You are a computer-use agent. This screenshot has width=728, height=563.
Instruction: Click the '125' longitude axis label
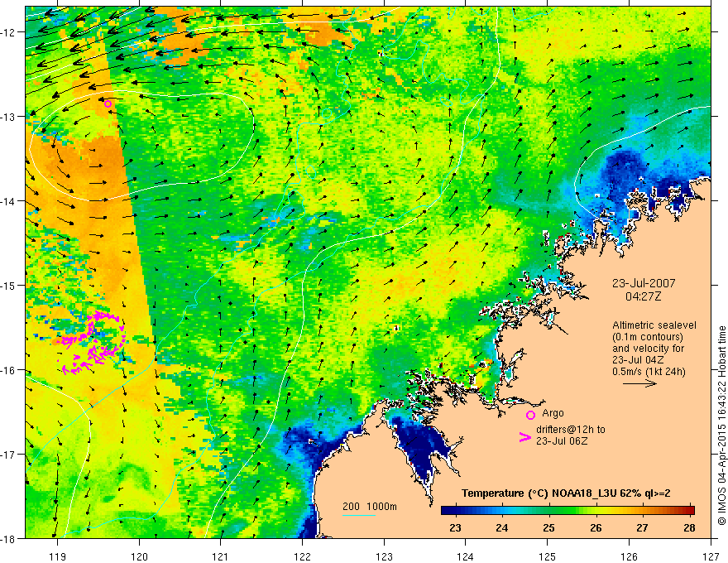tap(548, 556)
